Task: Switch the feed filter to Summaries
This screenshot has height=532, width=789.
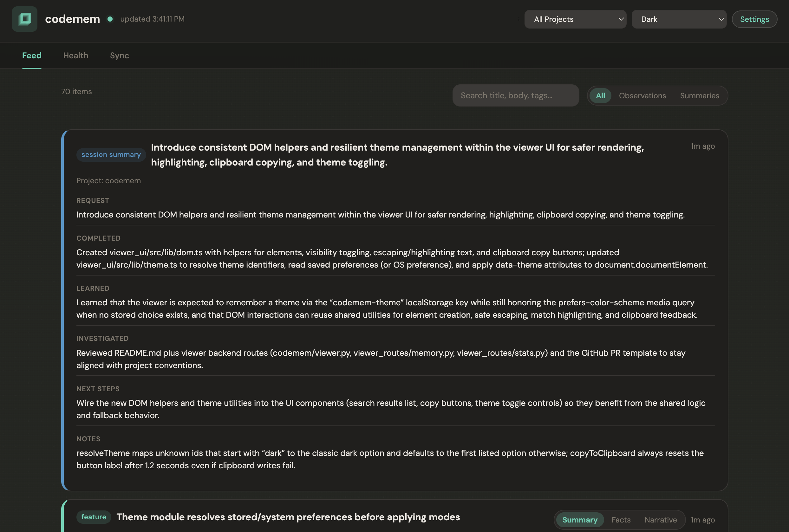Action: [x=700, y=95]
